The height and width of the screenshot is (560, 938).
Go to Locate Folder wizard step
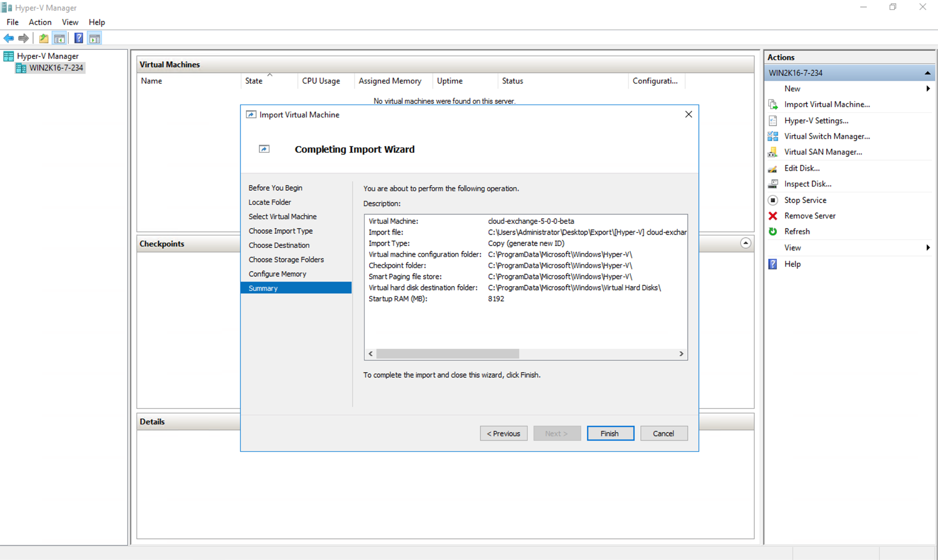tap(270, 202)
